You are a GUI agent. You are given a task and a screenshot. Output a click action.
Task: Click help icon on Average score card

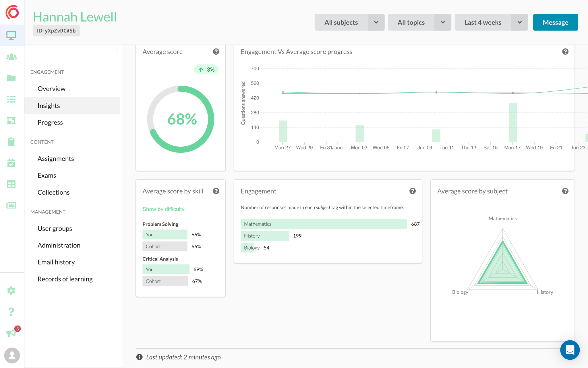[x=216, y=51]
